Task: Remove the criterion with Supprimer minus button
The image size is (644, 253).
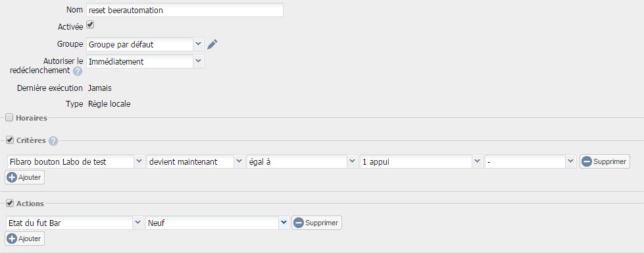Action: point(605,161)
